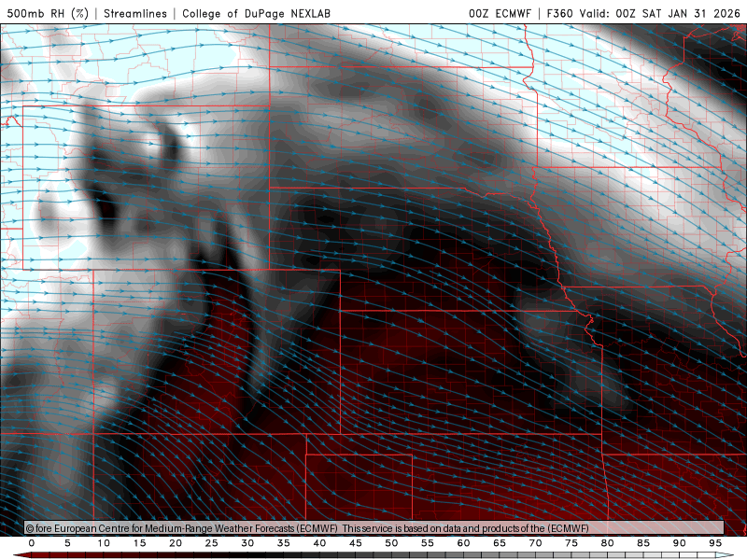This screenshot has width=747, height=560.
Task: Select the "5" color scale label
Action: tap(67, 543)
